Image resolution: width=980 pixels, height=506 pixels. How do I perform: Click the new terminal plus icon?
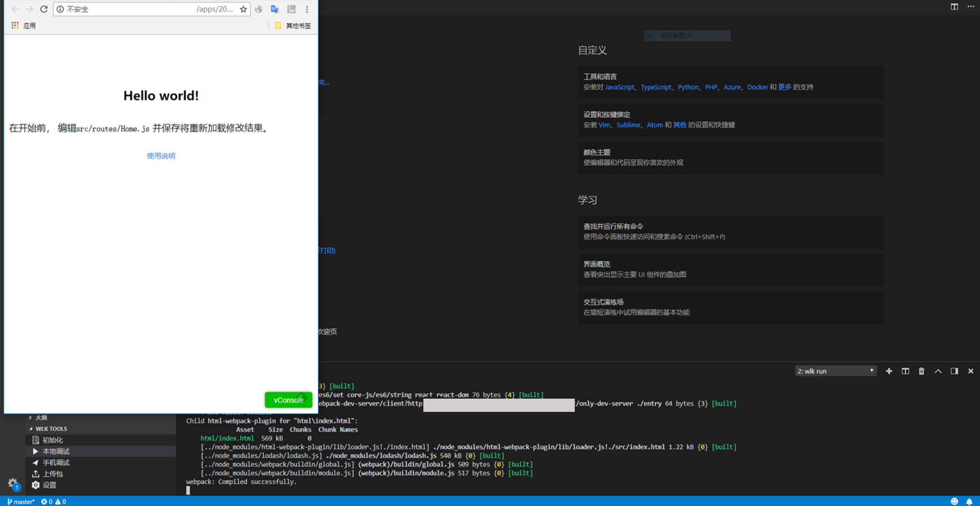point(889,371)
